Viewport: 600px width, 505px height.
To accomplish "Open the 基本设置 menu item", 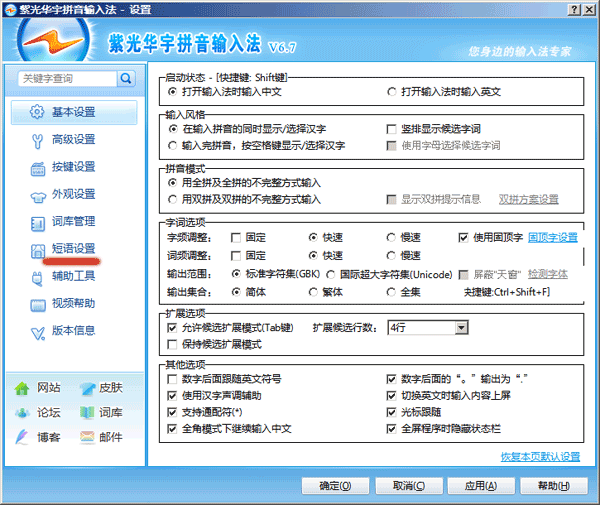I will click(x=74, y=112).
